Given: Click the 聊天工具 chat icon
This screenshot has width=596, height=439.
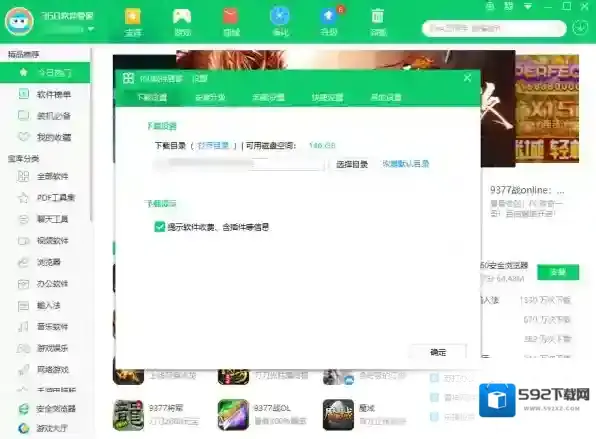Looking at the screenshot, I should coord(23,219).
